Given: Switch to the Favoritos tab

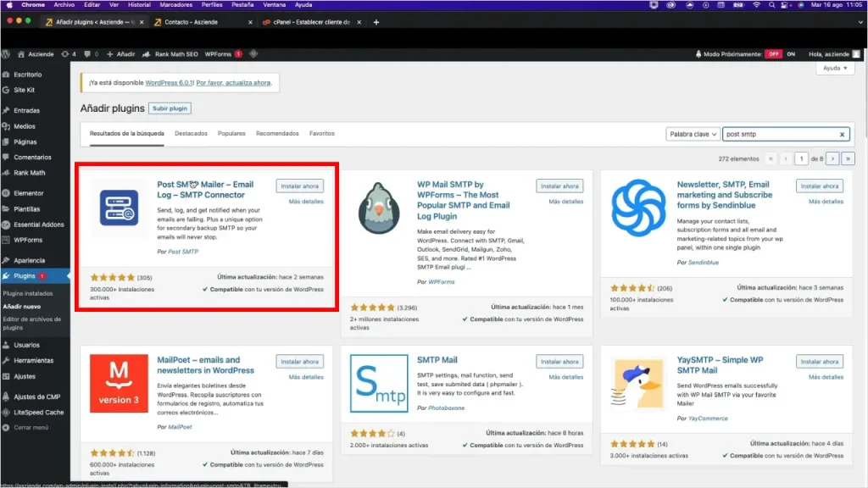Looking at the screenshot, I should [x=321, y=133].
